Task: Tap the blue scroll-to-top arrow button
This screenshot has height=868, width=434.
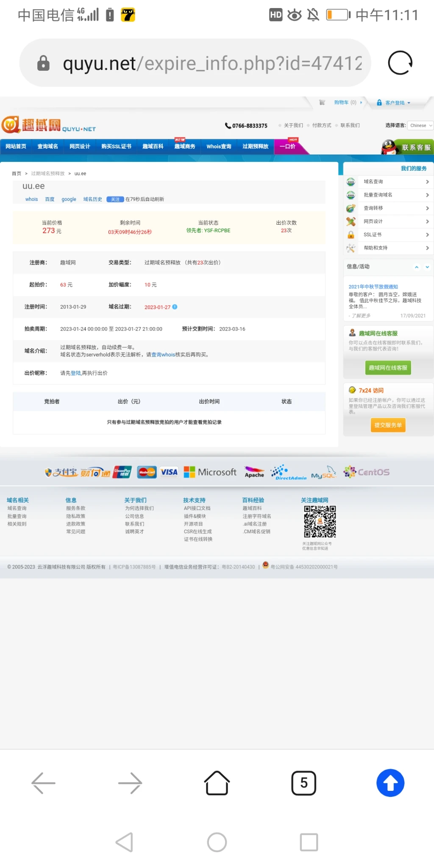Action: (x=390, y=783)
